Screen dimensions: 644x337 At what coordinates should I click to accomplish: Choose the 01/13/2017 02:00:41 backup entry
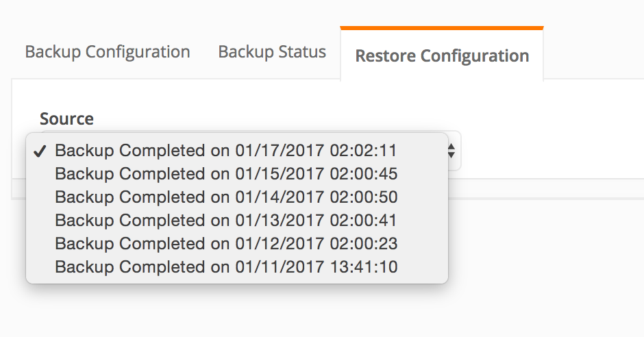click(226, 221)
